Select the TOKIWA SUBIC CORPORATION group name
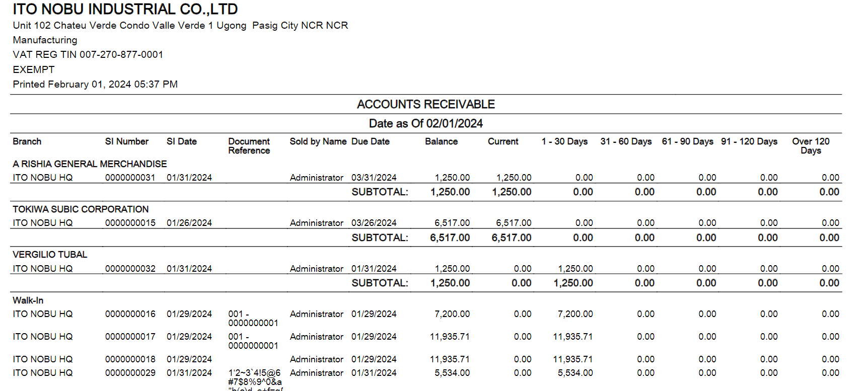The height and width of the screenshot is (391, 868). 81,209
